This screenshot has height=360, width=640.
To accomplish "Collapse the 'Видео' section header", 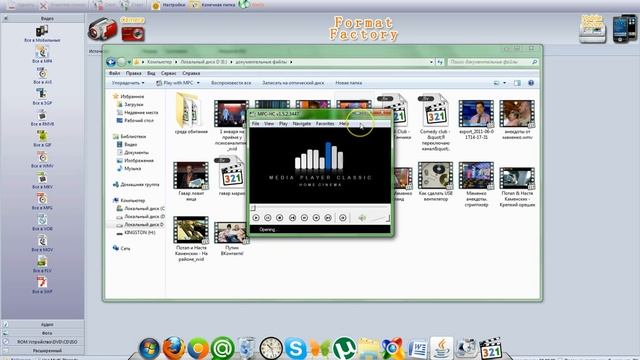I will 43,18.
